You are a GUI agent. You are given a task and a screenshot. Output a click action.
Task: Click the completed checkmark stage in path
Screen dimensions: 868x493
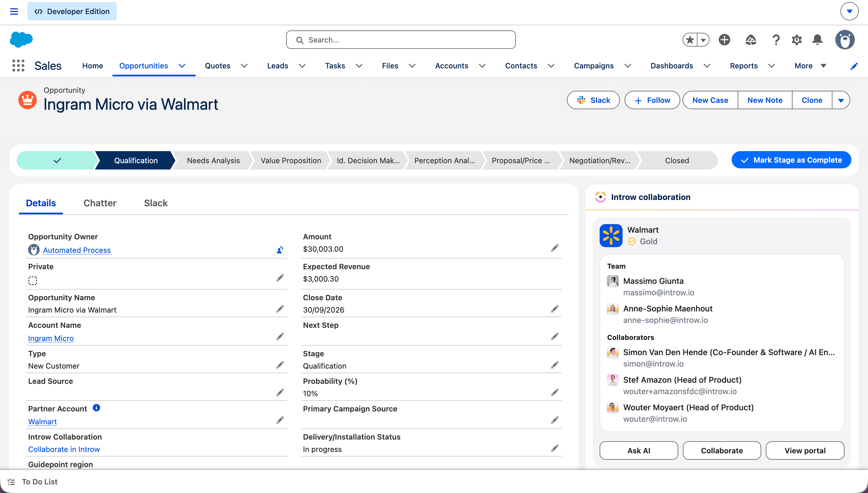tap(57, 161)
